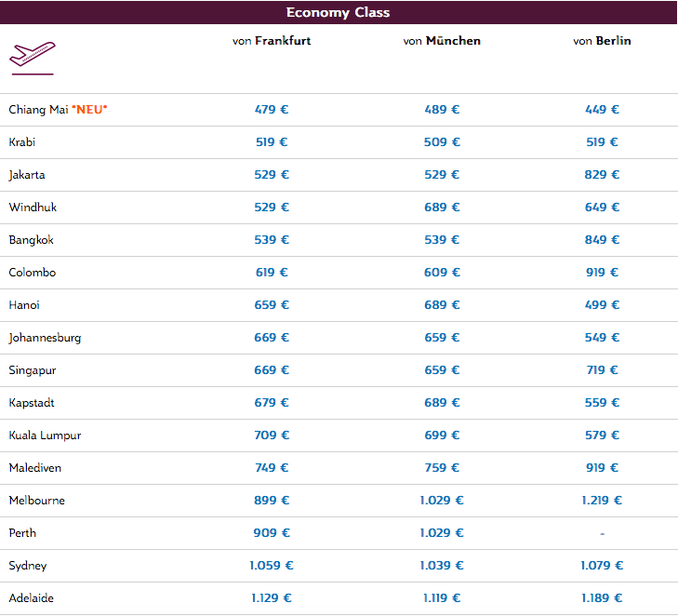The height and width of the screenshot is (616, 678).
Task: Click the 529 € Windhuk fare from Frankfurt
Action: point(272,208)
